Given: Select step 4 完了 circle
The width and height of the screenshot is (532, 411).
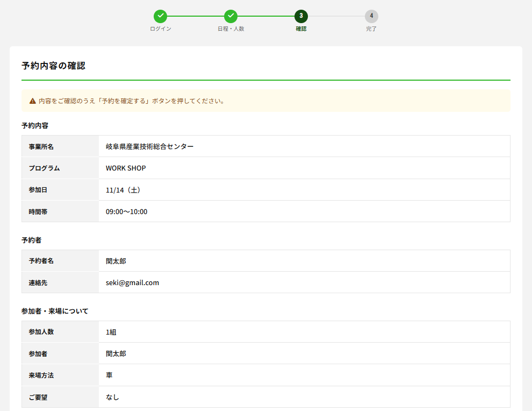Looking at the screenshot, I should [x=371, y=16].
